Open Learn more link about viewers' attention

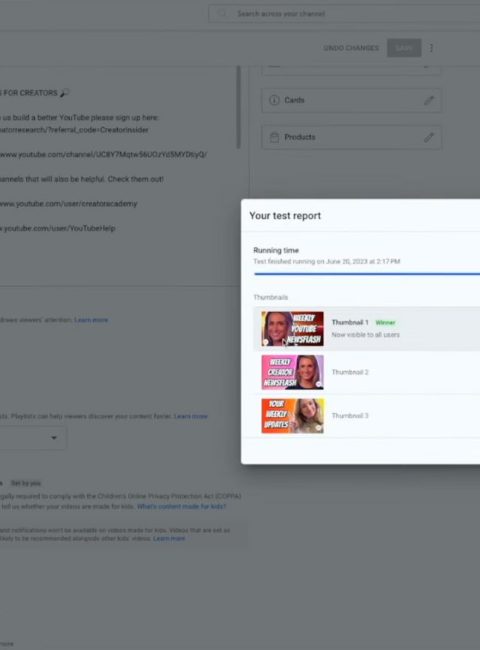pos(91,320)
